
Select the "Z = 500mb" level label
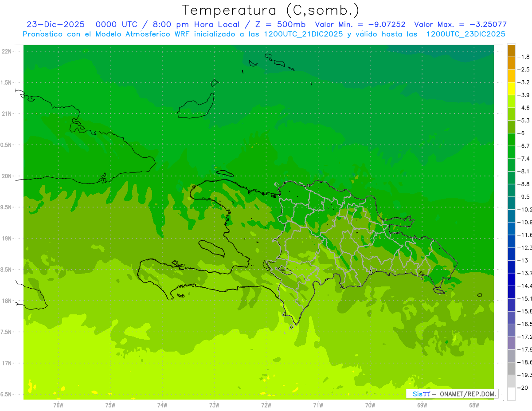coord(280,25)
